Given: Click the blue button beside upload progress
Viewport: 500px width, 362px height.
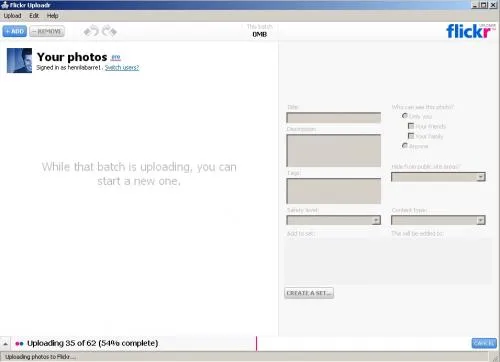Looking at the screenshot, I should [x=484, y=343].
